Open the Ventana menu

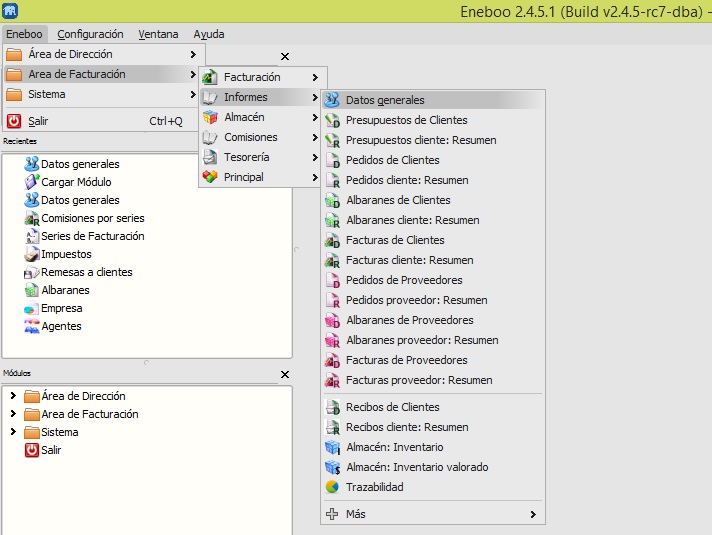click(158, 34)
